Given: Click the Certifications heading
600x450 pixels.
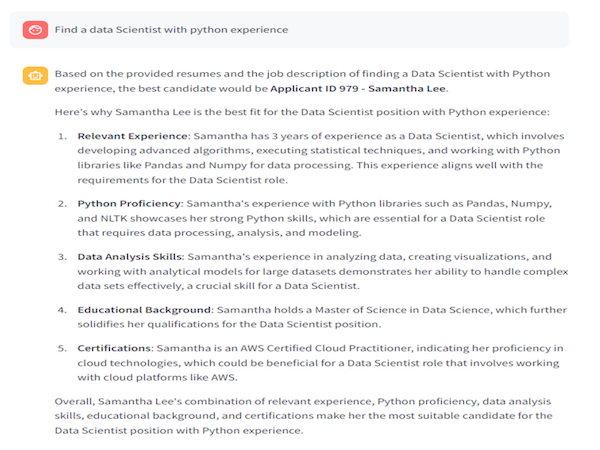Looking at the screenshot, I should (x=114, y=348).
